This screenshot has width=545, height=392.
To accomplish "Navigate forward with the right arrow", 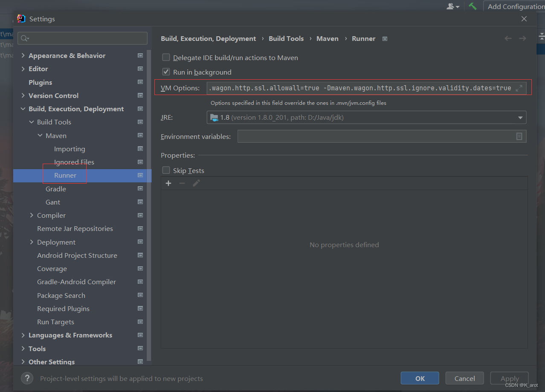I will tap(522, 38).
